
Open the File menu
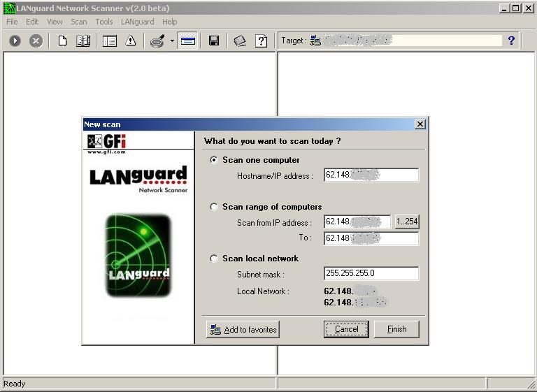tap(12, 22)
